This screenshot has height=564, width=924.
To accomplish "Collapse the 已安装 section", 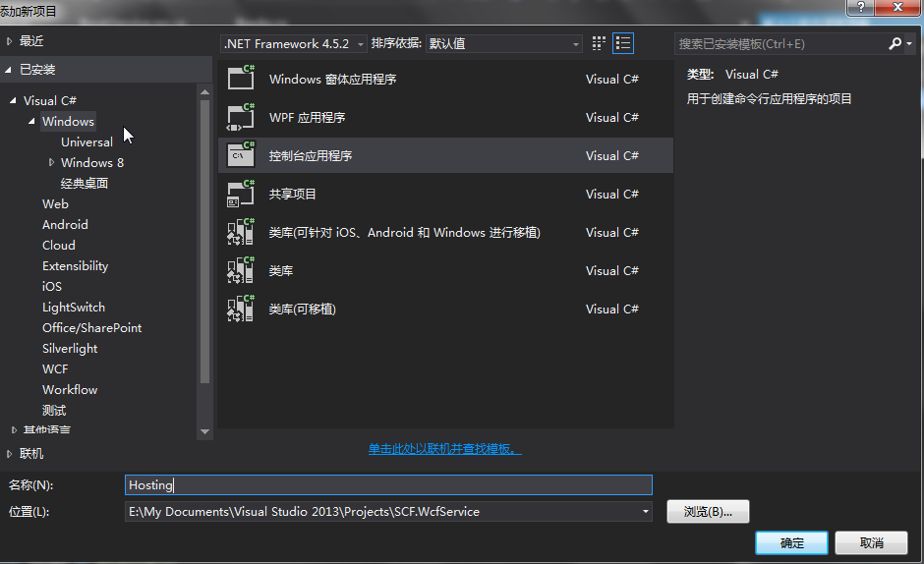I will coord(8,70).
